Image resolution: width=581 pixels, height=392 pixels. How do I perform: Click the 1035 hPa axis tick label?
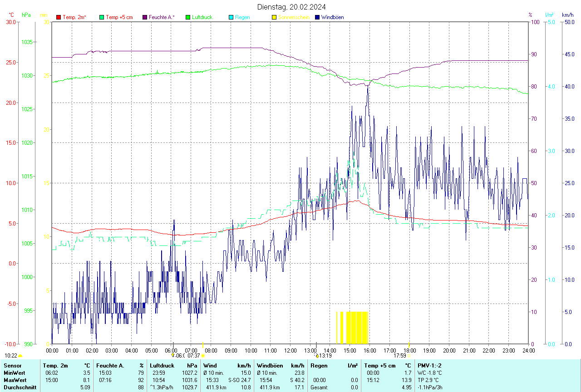(27, 42)
